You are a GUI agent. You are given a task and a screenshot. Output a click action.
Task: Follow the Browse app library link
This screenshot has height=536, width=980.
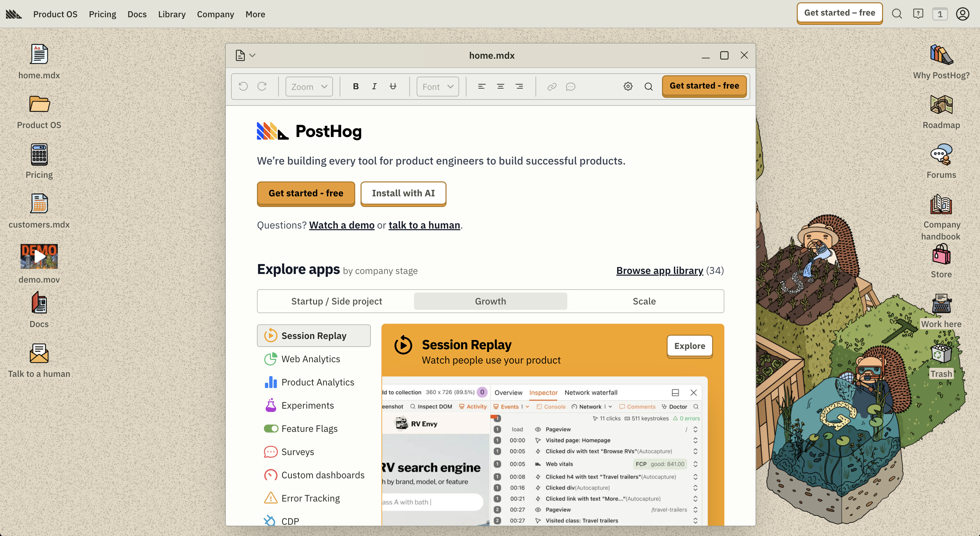659,271
